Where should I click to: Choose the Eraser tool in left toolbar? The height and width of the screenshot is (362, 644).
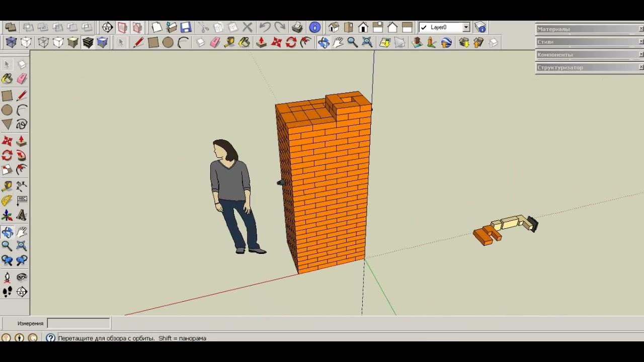point(22,79)
